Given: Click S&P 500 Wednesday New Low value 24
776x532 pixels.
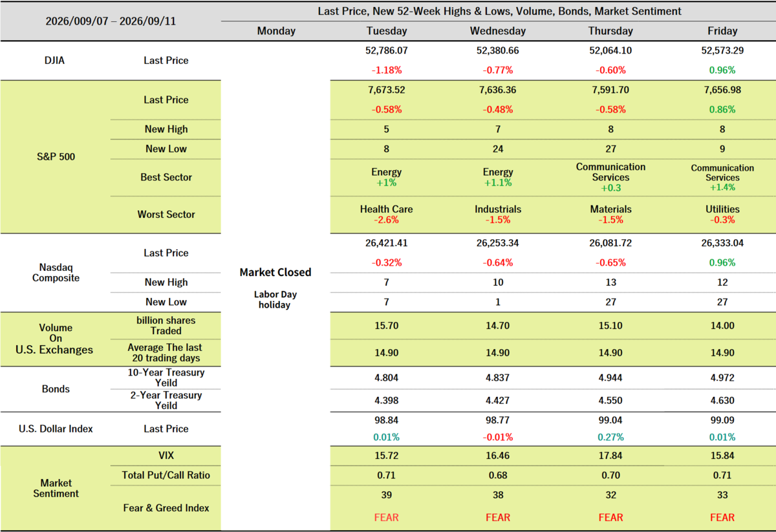Looking at the screenshot, I should 498,149.
